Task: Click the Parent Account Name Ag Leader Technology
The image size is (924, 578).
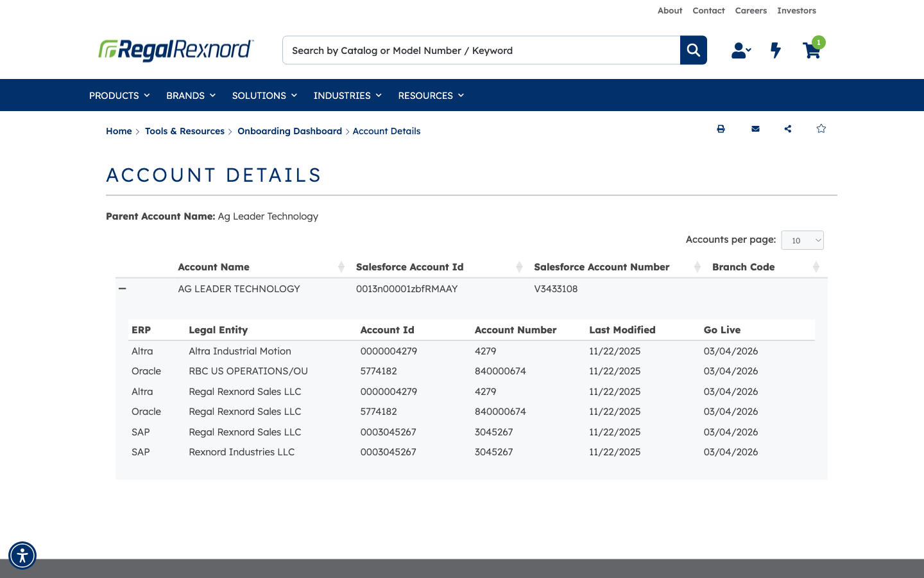Action: [268, 216]
